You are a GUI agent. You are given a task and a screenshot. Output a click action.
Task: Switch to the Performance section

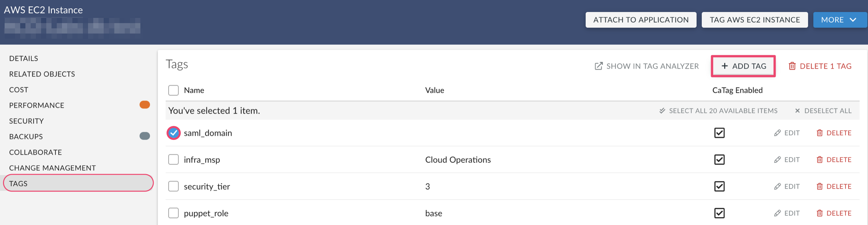(x=36, y=105)
